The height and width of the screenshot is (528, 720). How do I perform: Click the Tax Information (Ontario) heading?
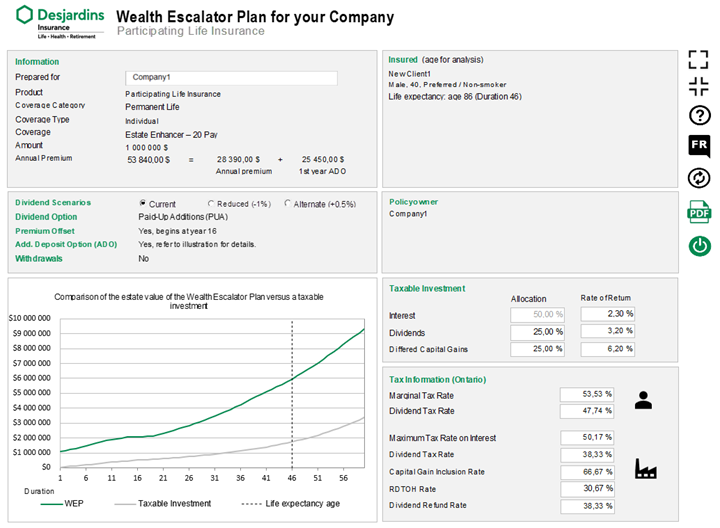tap(438, 380)
